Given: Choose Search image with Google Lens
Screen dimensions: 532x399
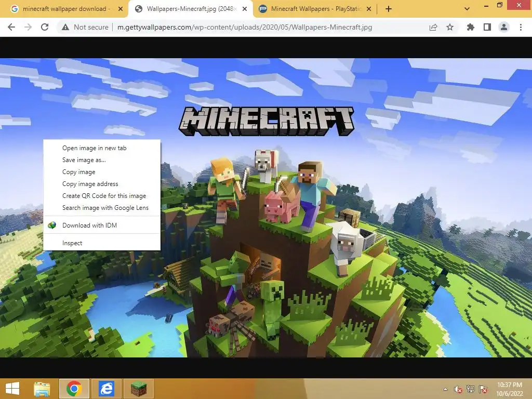Looking at the screenshot, I should point(102,208).
